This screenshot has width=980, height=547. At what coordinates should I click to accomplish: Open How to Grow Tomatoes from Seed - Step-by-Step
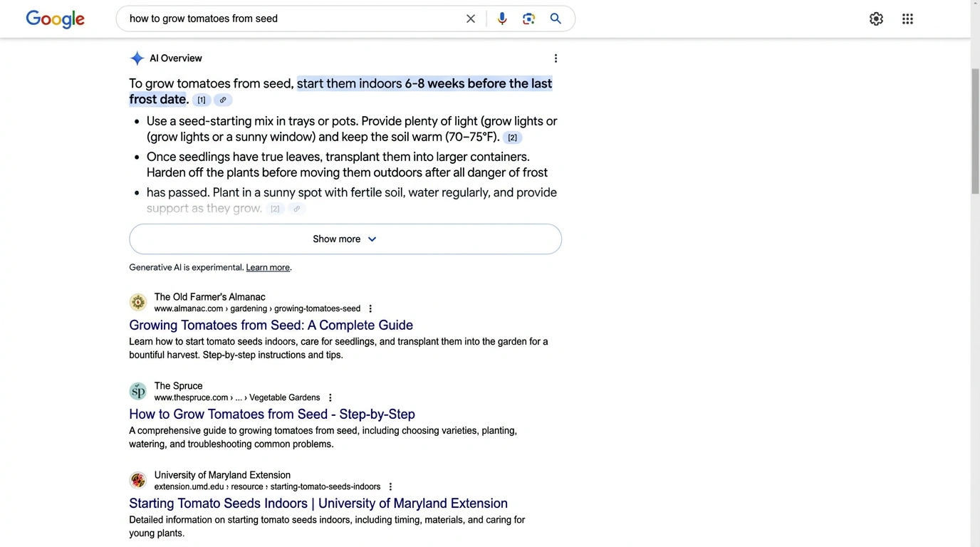coord(272,415)
